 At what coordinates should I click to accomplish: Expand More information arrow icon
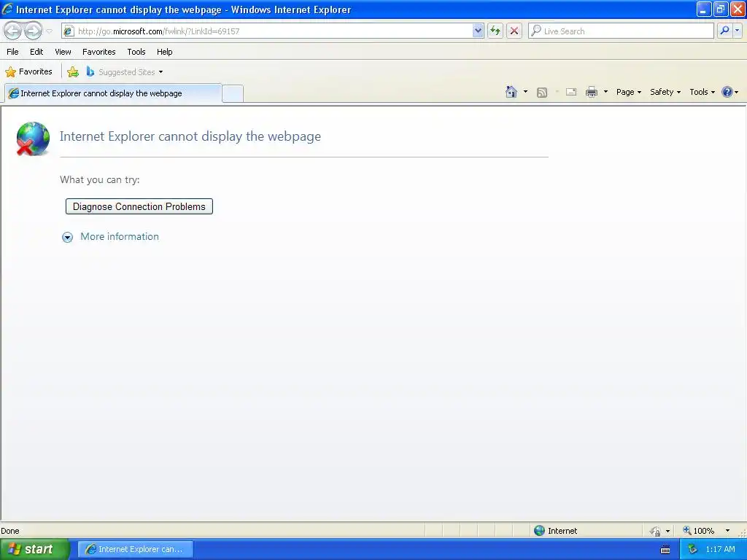(68, 237)
